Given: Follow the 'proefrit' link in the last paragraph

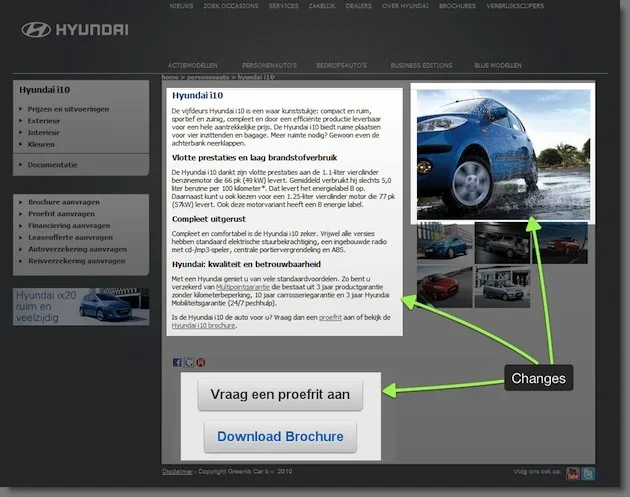Looking at the screenshot, I should [x=330, y=317].
